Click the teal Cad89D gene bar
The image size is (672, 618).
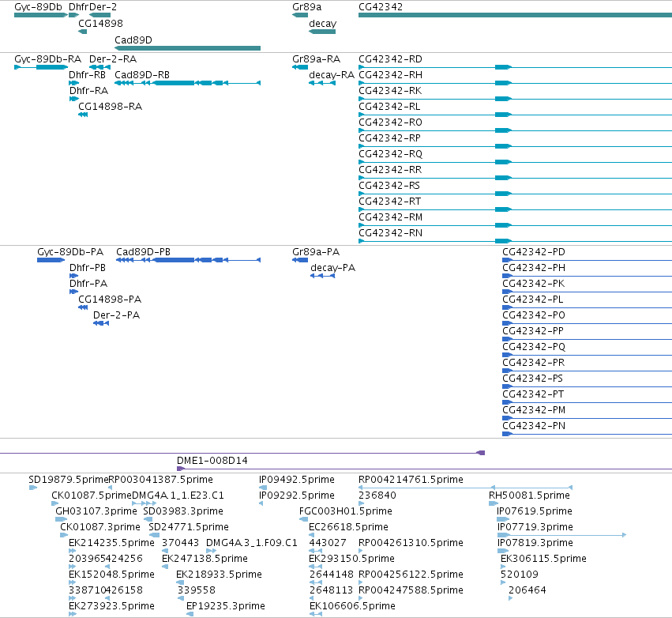pos(187,48)
